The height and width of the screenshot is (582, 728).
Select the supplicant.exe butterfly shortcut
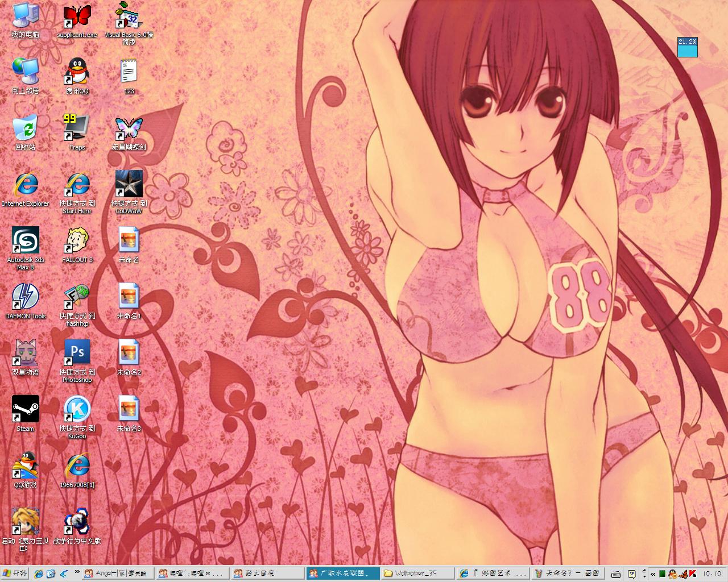pos(77,21)
